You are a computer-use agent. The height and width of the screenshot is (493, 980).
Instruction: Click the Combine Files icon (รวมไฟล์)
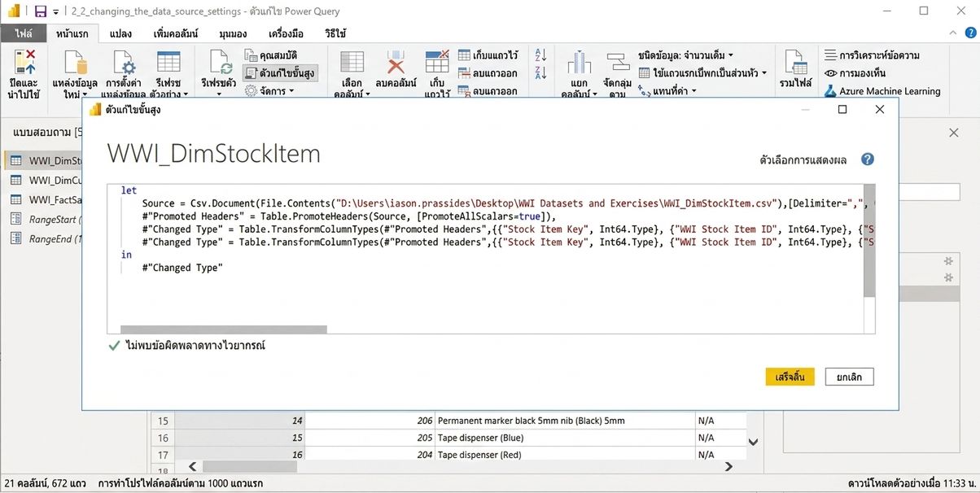coord(794,63)
